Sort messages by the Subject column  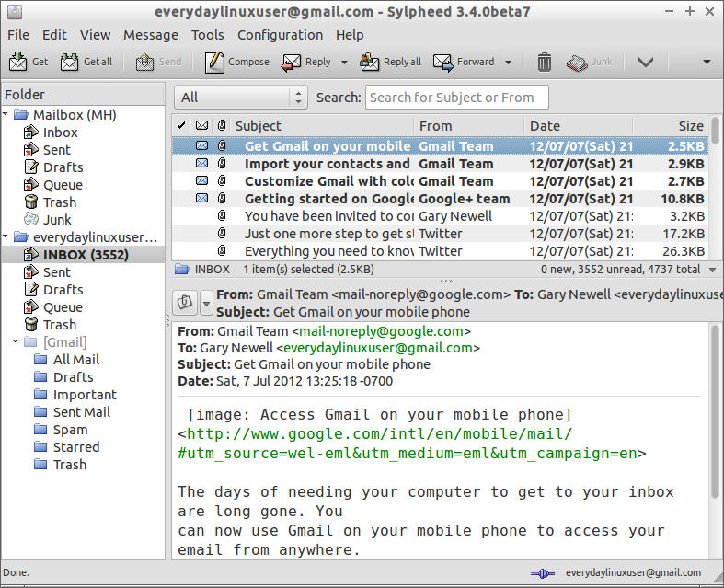[x=322, y=126]
